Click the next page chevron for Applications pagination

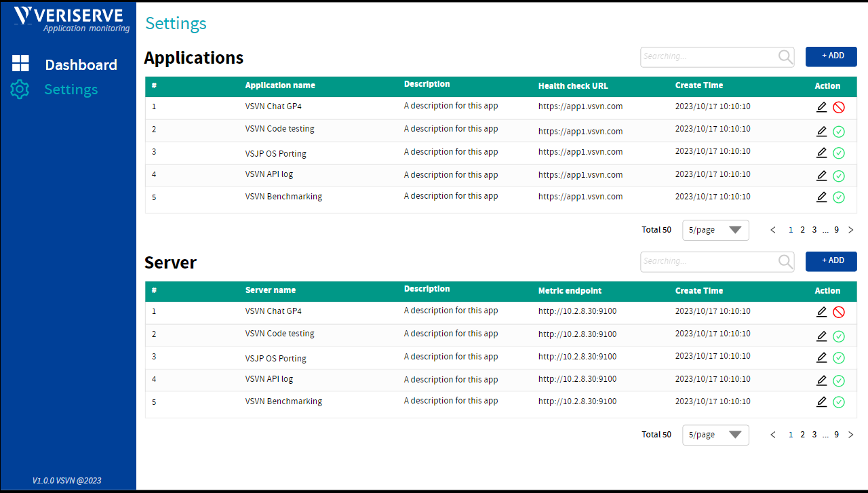pyautogui.click(x=851, y=230)
